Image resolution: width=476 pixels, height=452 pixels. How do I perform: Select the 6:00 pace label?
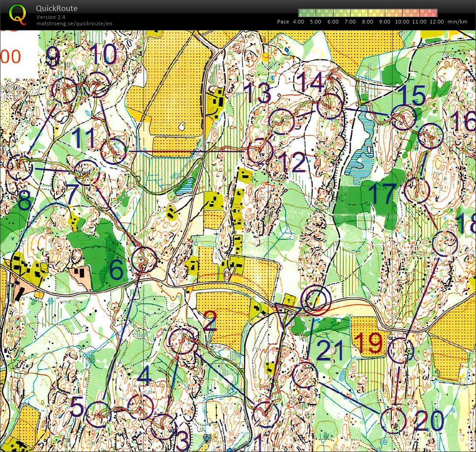[333, 22]
